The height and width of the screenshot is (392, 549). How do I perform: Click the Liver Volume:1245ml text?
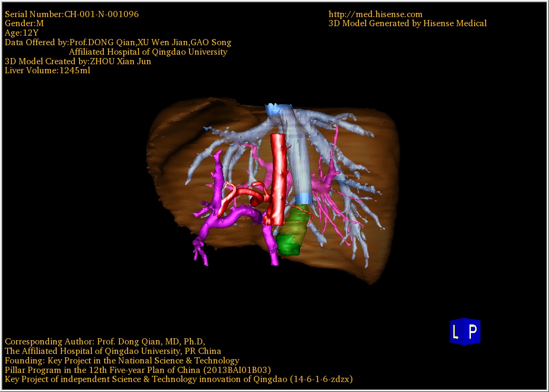tap(48, 70)
